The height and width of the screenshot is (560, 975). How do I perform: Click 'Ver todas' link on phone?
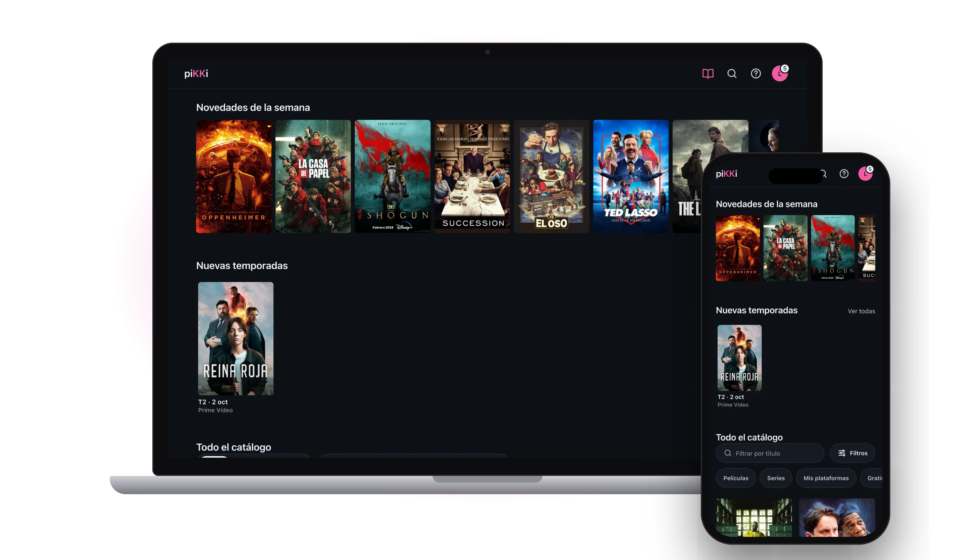point(861,311)
